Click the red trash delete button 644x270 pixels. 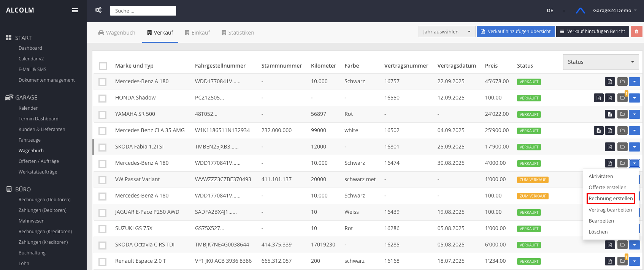click(x=636, y=32)
